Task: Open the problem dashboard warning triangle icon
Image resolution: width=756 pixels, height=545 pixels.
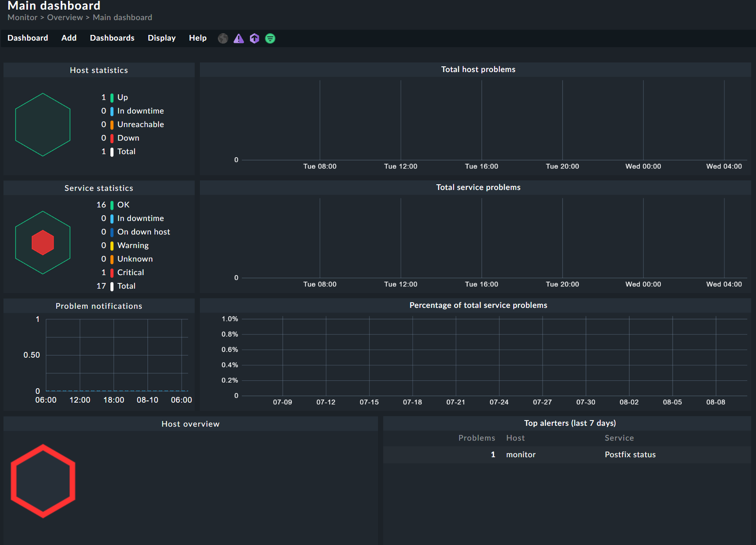Action: [x=239, y=38]
